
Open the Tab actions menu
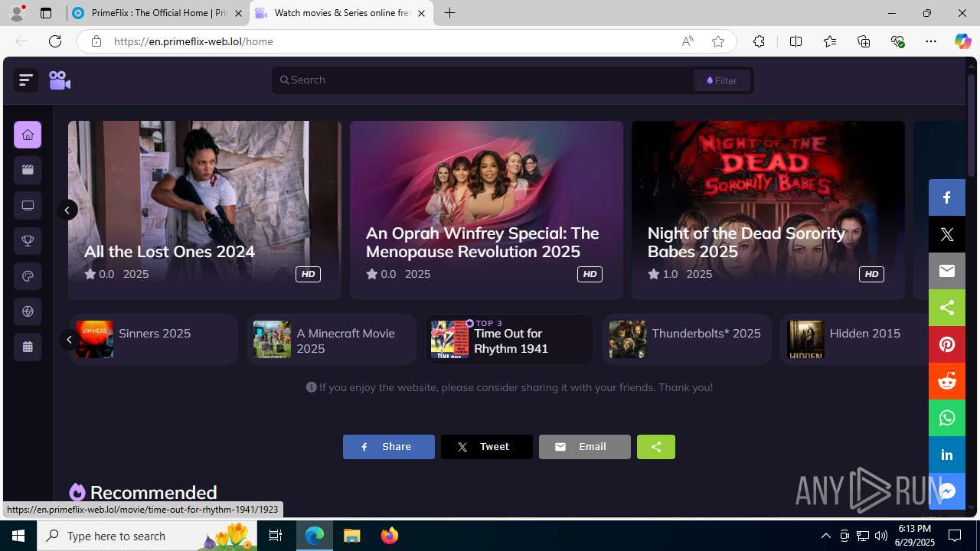[x=46, y=13]
